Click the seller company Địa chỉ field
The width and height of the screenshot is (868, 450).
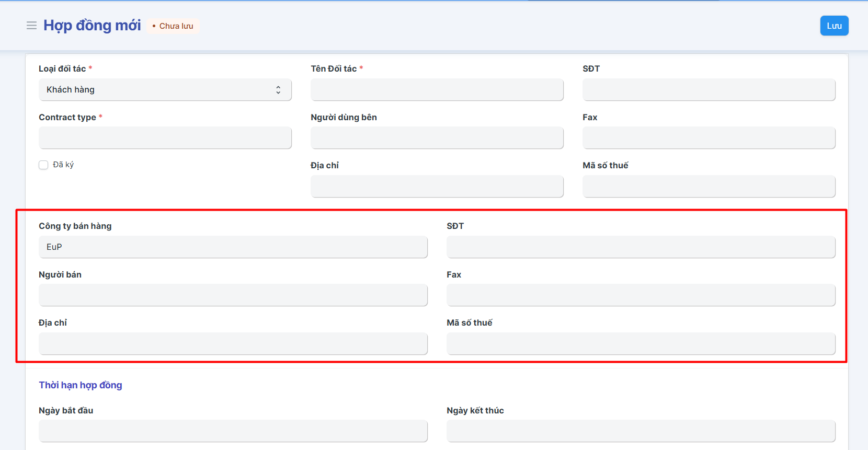233,344
